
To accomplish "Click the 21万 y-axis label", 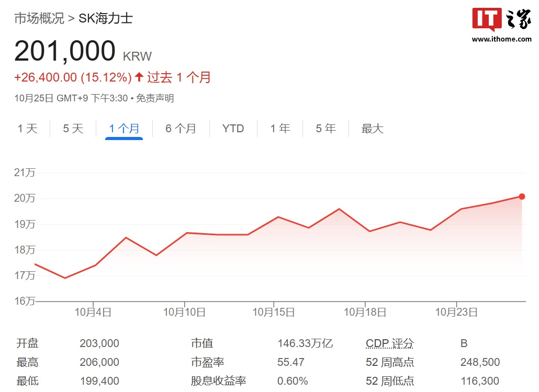I will tap(25, 172).
